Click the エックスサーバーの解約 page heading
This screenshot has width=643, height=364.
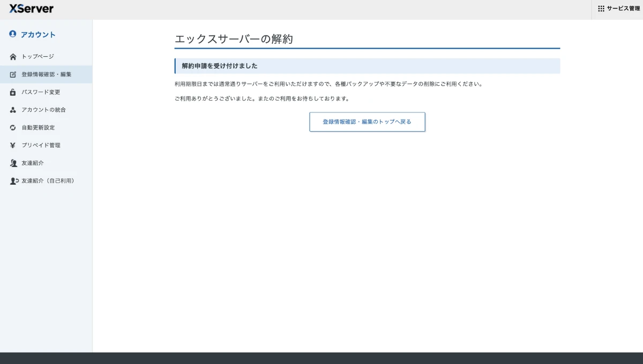point(234,39)
